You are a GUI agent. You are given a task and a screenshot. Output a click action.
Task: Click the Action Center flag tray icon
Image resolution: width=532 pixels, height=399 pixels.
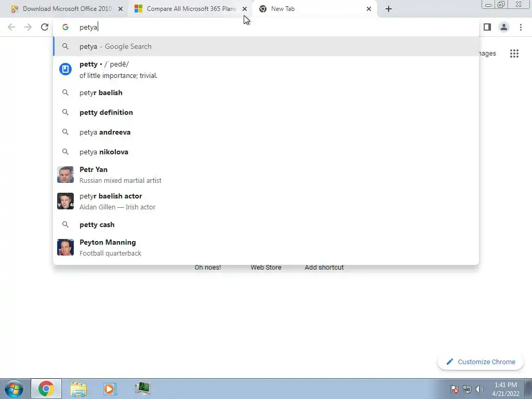[454, 389]
